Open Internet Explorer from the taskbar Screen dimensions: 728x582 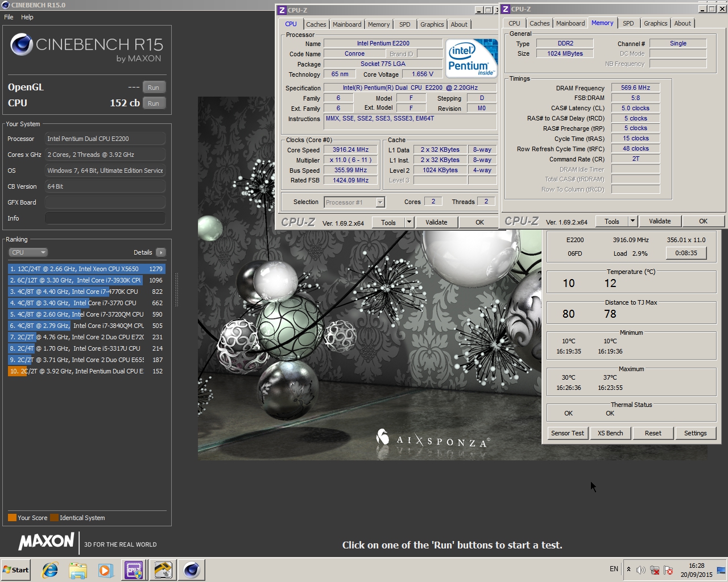coord(50,569)
